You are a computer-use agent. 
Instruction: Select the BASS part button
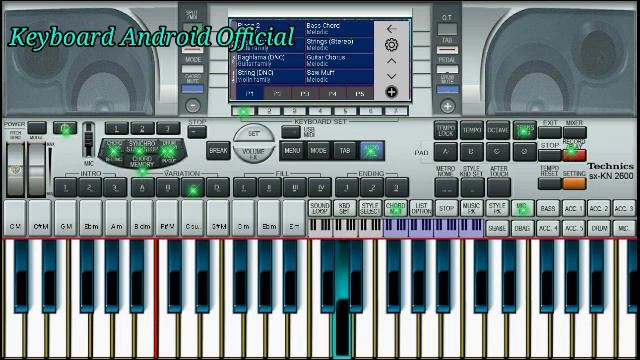548,208
